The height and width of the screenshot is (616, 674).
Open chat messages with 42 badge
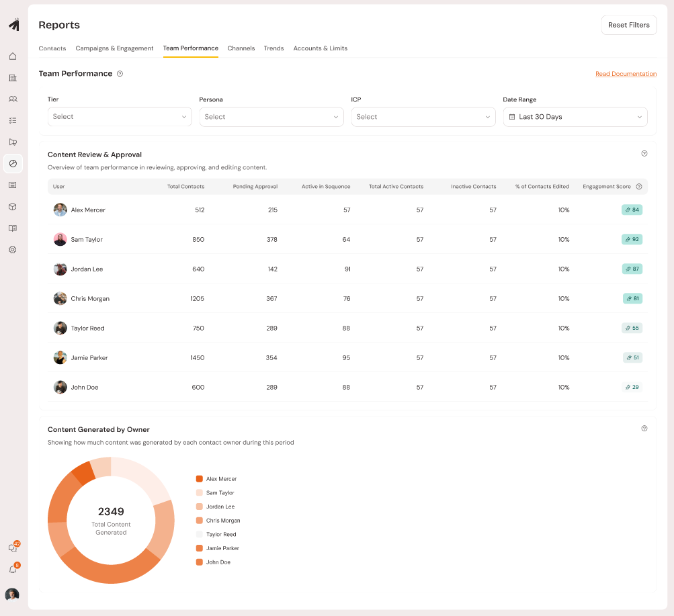pos(12,548)
